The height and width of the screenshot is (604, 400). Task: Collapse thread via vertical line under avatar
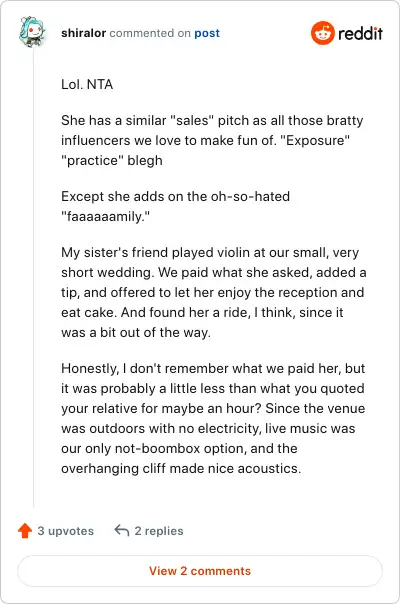[x=34, y=277]
